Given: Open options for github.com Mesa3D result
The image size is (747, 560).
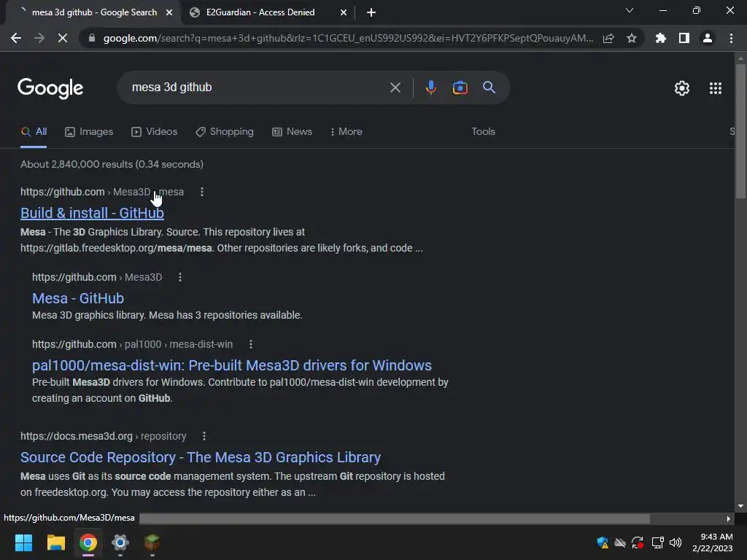Looking at the screenshot, I should pos(180,277).
